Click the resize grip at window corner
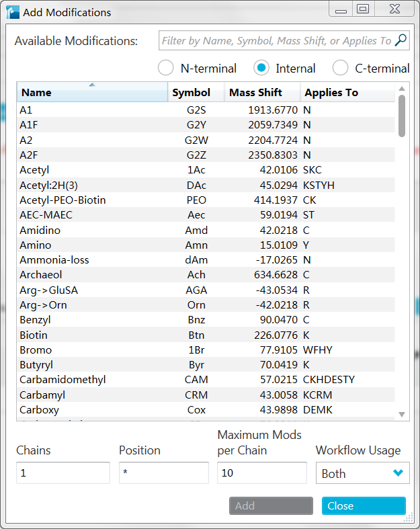 (x=409, y=518)
